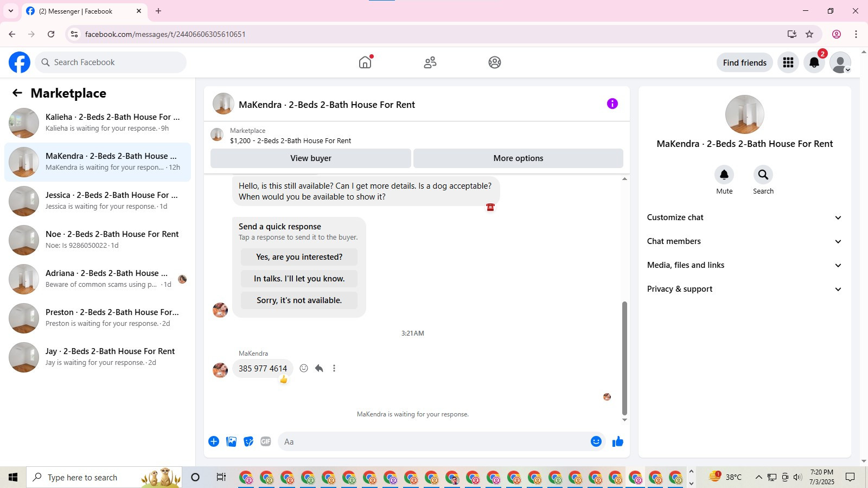This screenshot has width=868, height=488.
Task: Open the $1,200 listing link in header
Action: coord(290,140)
